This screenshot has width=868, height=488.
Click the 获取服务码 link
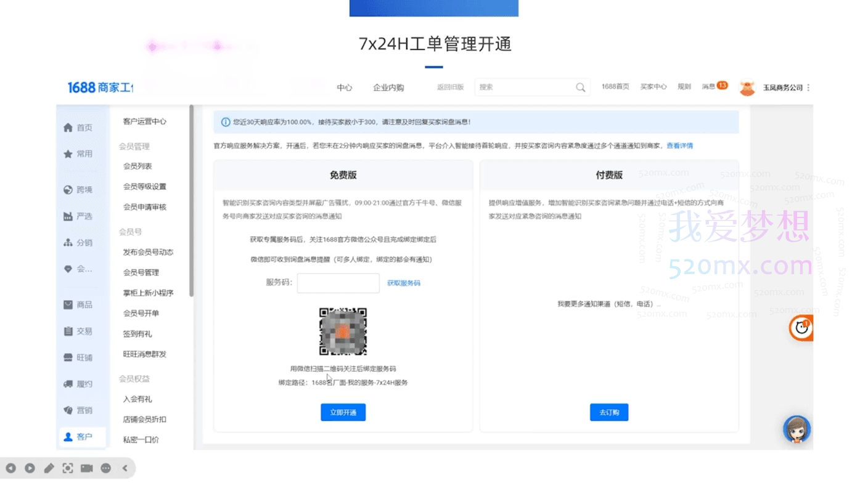point(404,283)
